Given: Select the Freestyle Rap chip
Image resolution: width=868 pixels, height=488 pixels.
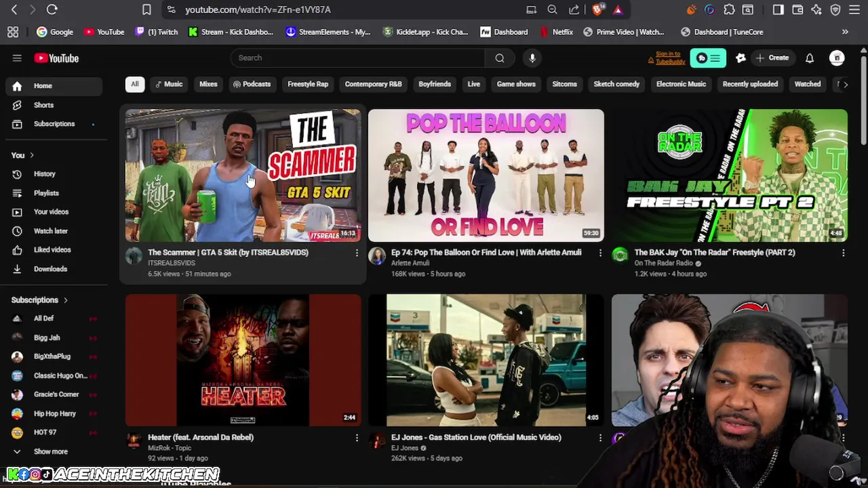Looking at the screenshot, I should [308, 84].
